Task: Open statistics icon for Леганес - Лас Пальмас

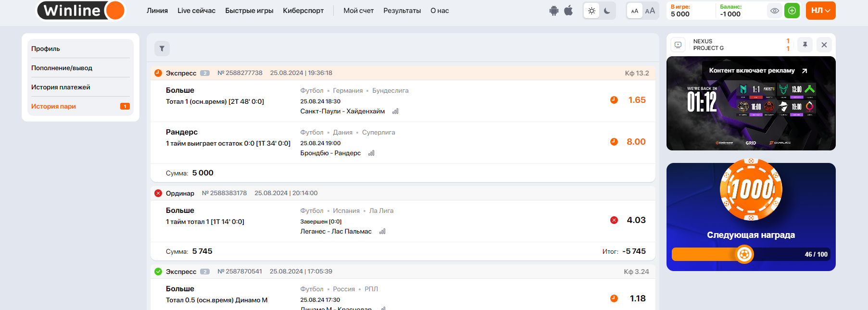Action: click(x=382, y=232)
